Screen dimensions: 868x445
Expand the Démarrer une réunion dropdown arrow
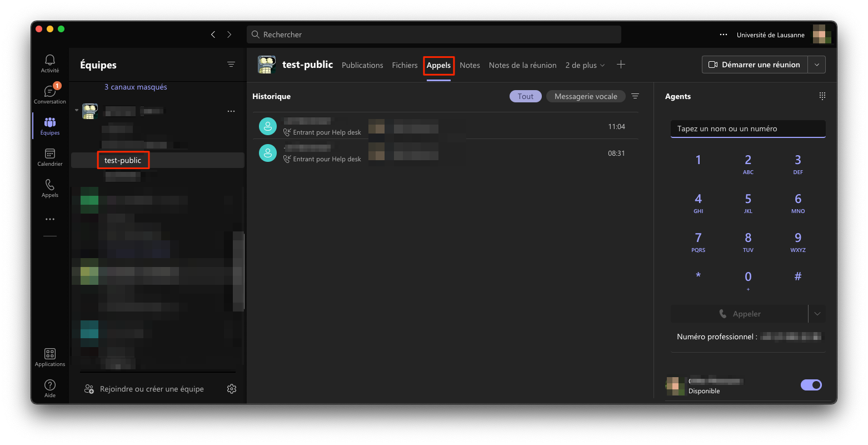tap(816, 65)
